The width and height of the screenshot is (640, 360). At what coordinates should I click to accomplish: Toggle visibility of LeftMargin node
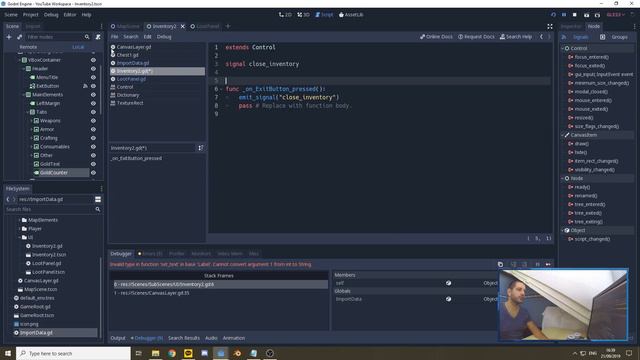[x=93, y=103]
